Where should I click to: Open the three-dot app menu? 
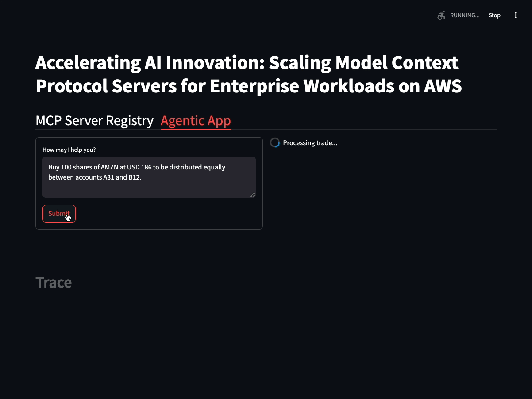[x=516, y=15]
